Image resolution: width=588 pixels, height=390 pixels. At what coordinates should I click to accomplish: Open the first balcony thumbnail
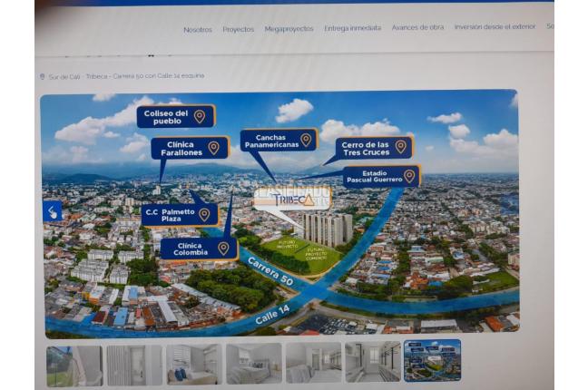coord(74,366)
